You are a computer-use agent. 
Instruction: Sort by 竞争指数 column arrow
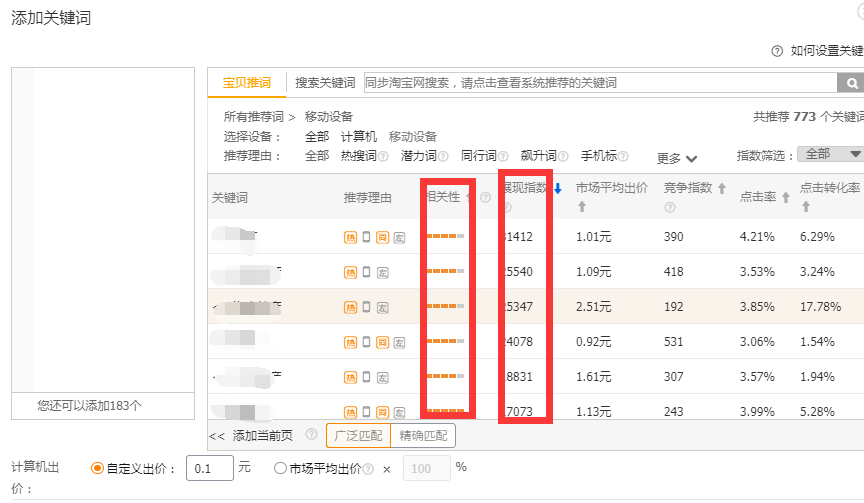(x=722, y=188)
